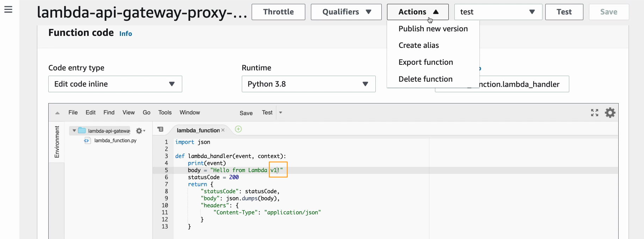Image resolution: width=644 pixels, height=239 pixels.
Task: Click Test in the editor toolbar
Action: click(267, 113)
